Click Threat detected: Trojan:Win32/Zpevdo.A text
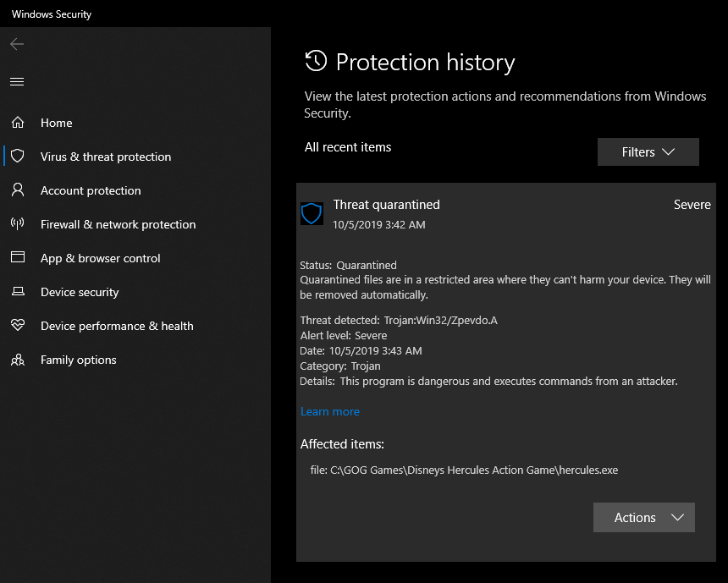Viewport: 728px width, 583px height. click(399, 321)
